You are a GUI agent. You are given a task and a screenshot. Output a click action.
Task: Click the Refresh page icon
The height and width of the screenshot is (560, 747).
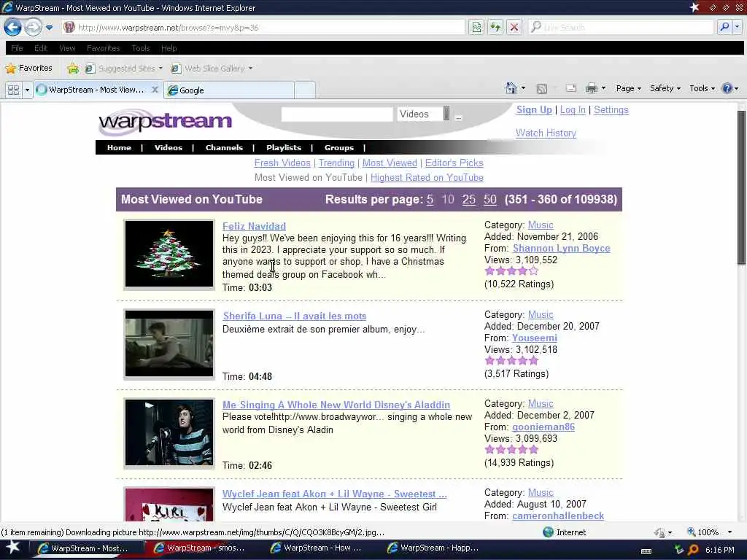495,27
